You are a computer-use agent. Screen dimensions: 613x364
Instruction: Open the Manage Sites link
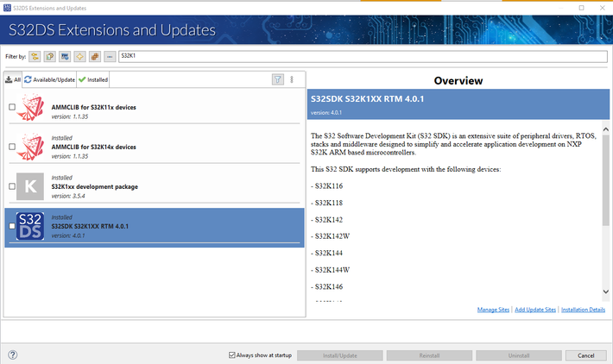tap(493, 310)
